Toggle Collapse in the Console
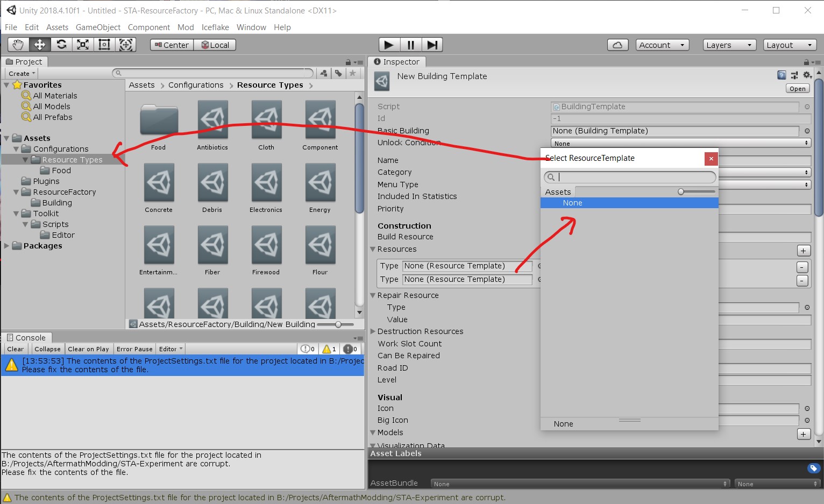 tap(47, 349)
